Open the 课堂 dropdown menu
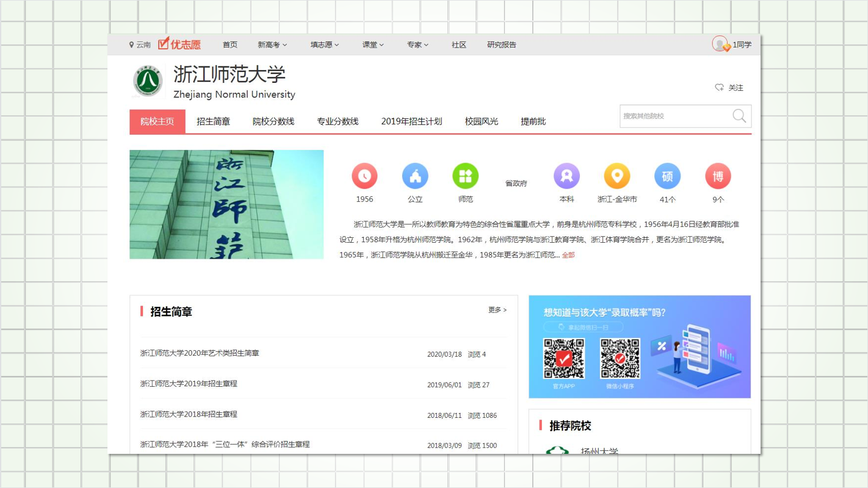The height and width of the screenshot is (488, 868). [x=372, y=45]
